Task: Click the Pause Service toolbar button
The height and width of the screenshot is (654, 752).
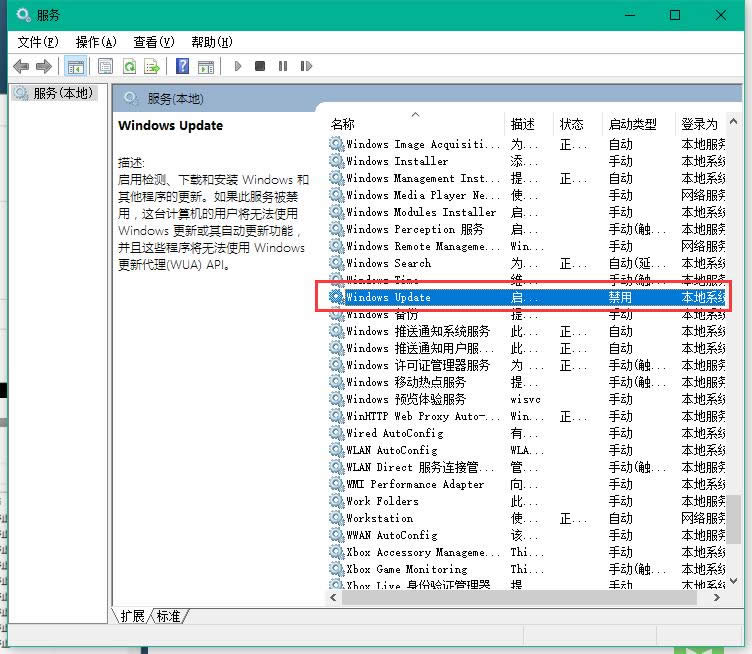Action: tap(283, 67)
